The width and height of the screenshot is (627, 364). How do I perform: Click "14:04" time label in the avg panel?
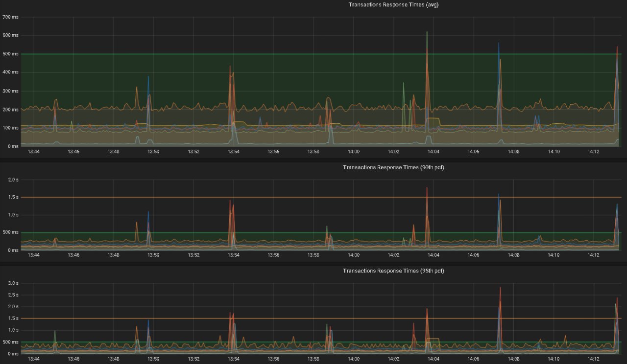[x=434, y=152]
